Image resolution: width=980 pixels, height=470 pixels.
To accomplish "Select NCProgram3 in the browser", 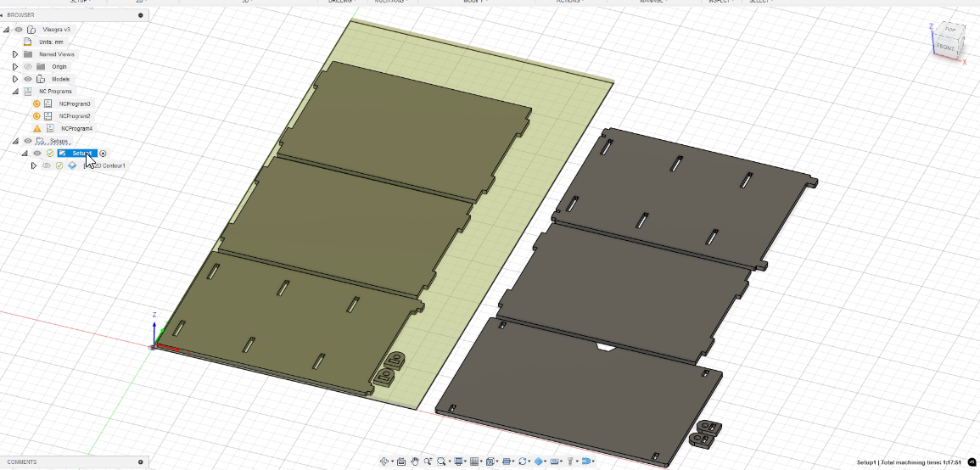I will point(75,104).
